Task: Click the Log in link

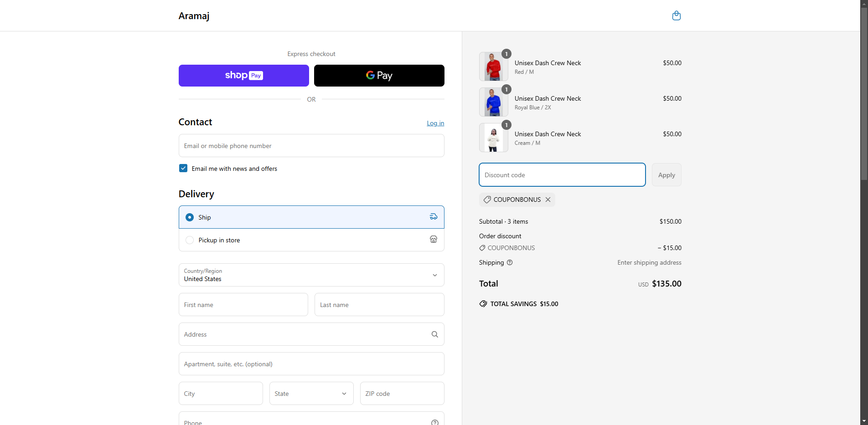Action: 435,123
